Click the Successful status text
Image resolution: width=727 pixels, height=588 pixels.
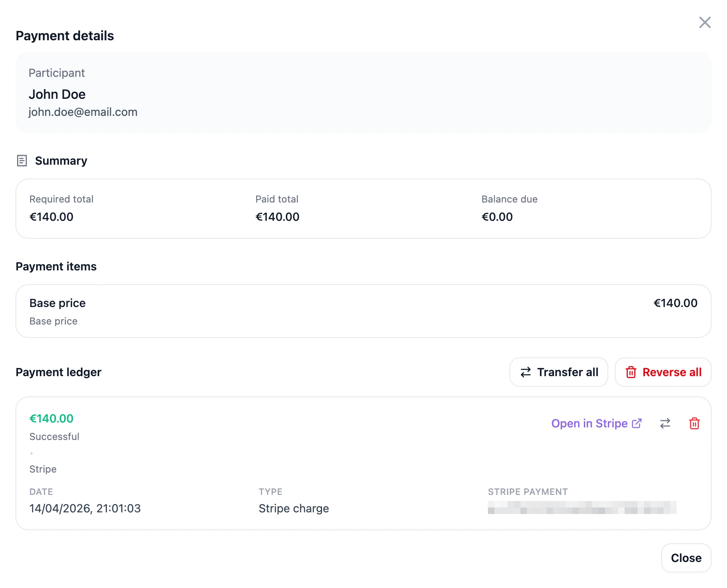coord(54,436)
